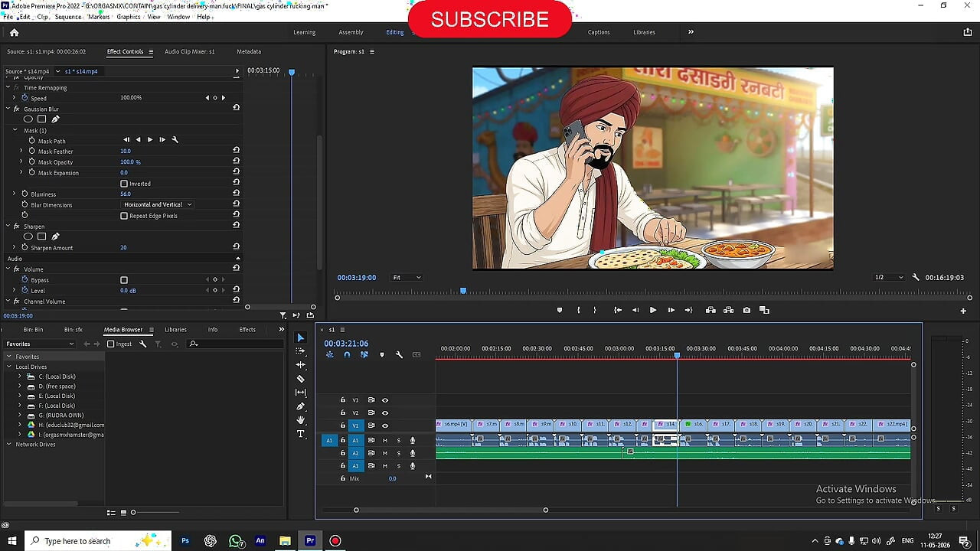Open the Sequence menu
The height and width of the screenshot is (551, 980).
68,16
